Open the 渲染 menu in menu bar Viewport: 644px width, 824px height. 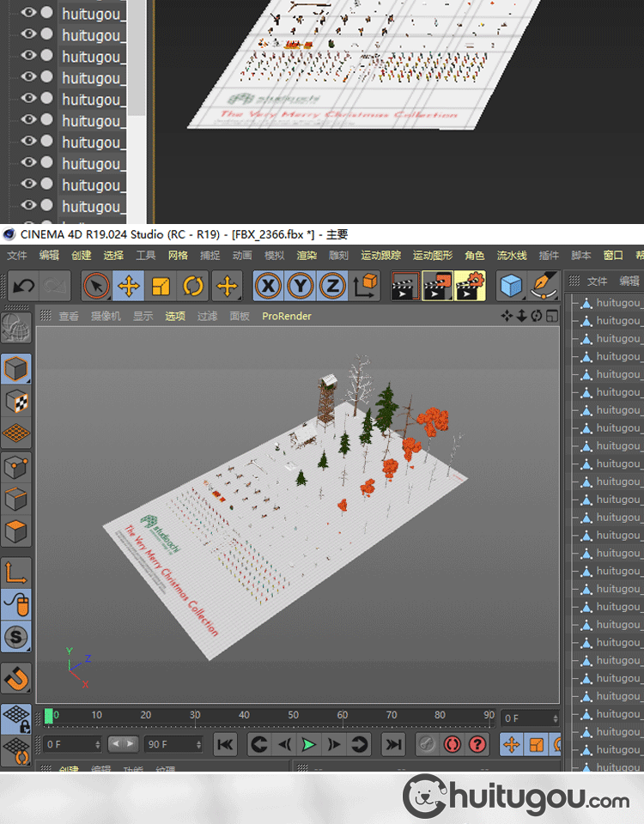click(307, 255)
